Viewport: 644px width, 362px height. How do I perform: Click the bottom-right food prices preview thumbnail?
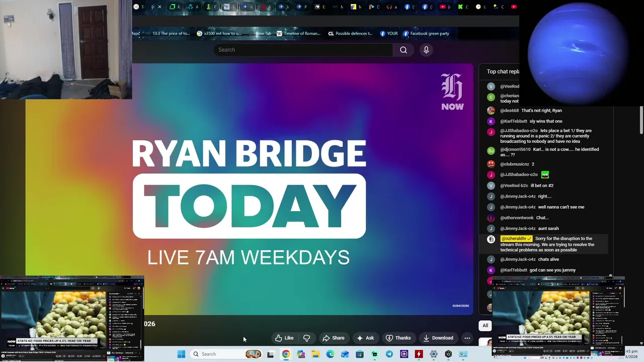click(x=558, y=317)
